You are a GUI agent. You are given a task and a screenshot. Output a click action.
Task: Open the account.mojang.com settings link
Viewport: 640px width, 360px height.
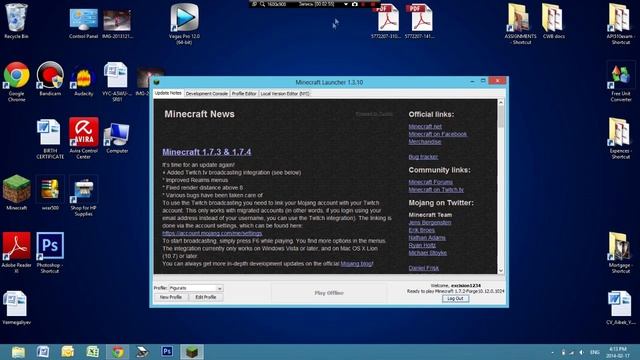[212, 233]
